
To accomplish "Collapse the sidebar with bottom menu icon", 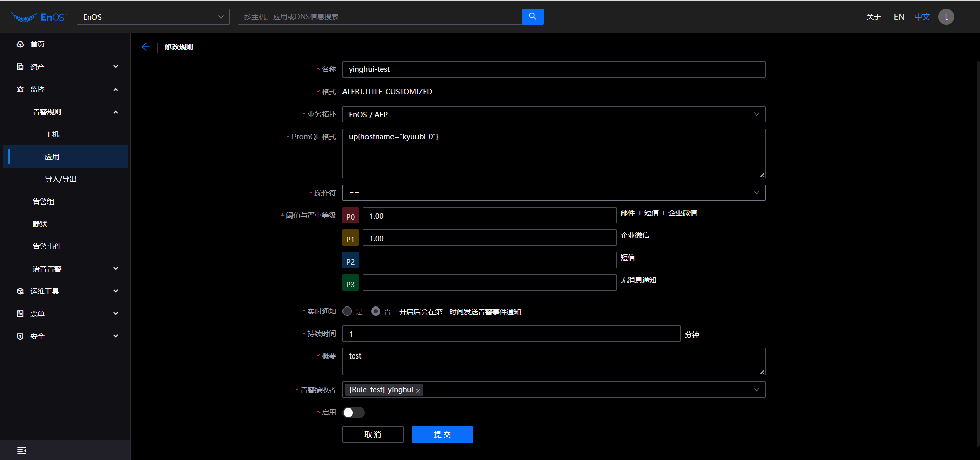I will (21, 451).
